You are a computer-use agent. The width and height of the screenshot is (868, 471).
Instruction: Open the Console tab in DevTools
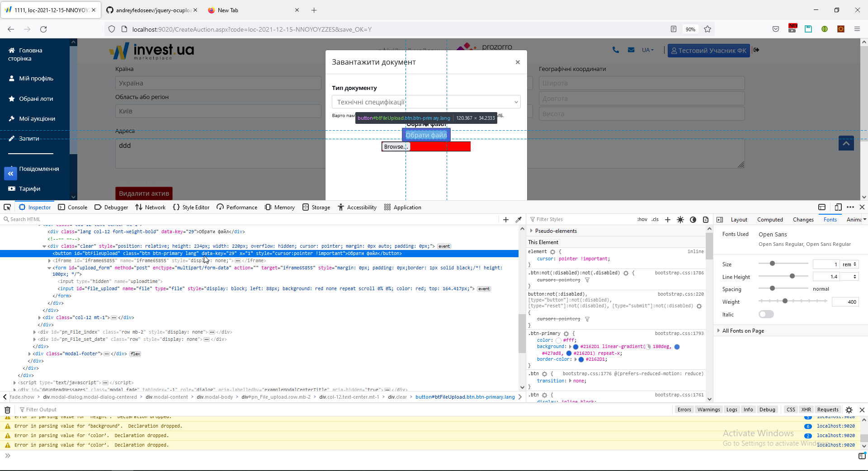coord(73,207)
